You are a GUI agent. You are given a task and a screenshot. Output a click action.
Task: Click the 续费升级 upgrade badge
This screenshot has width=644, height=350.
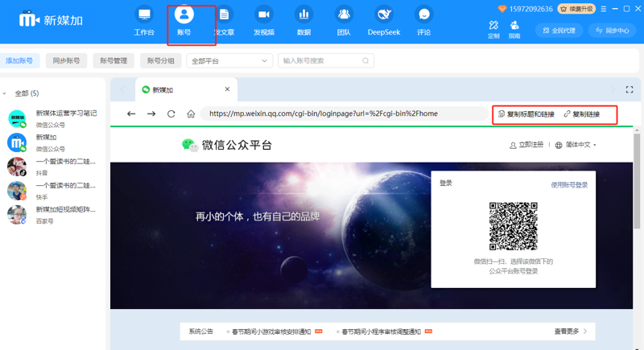pyautogui.click(x=576, y=9)
